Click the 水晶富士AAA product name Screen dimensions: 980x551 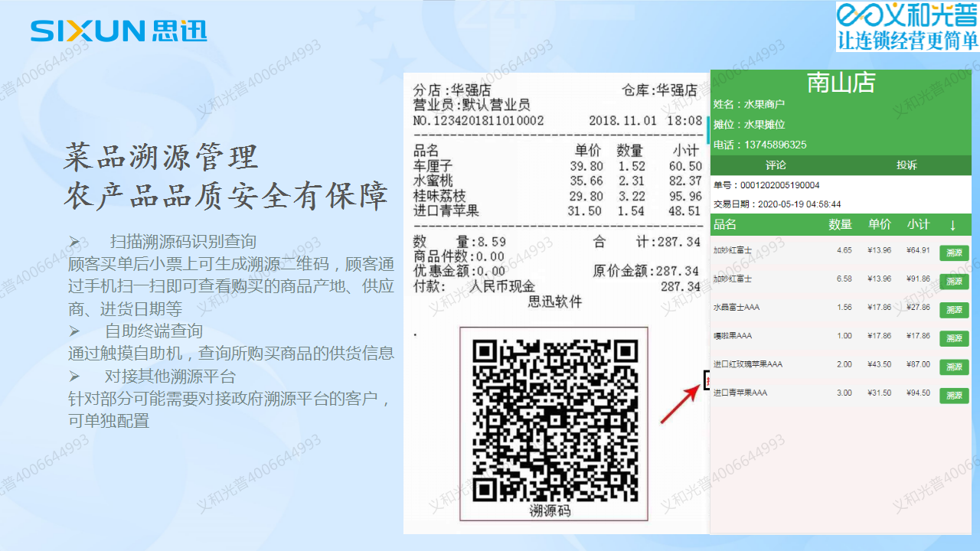[x=737, y=307]
